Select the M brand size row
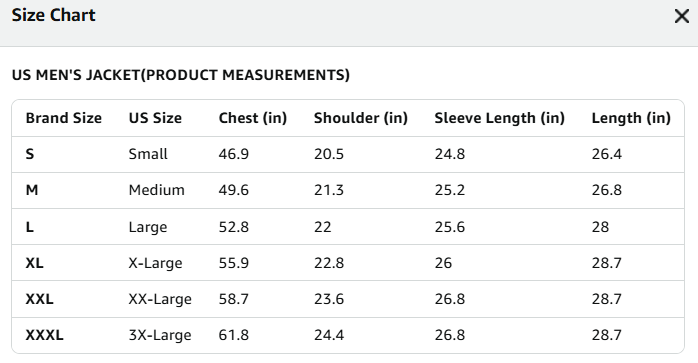 click(x=348, y=191)
